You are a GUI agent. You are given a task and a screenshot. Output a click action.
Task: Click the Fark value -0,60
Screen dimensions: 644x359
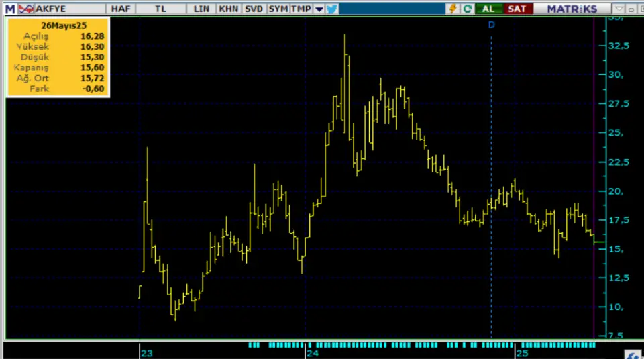tap(93, 89)
